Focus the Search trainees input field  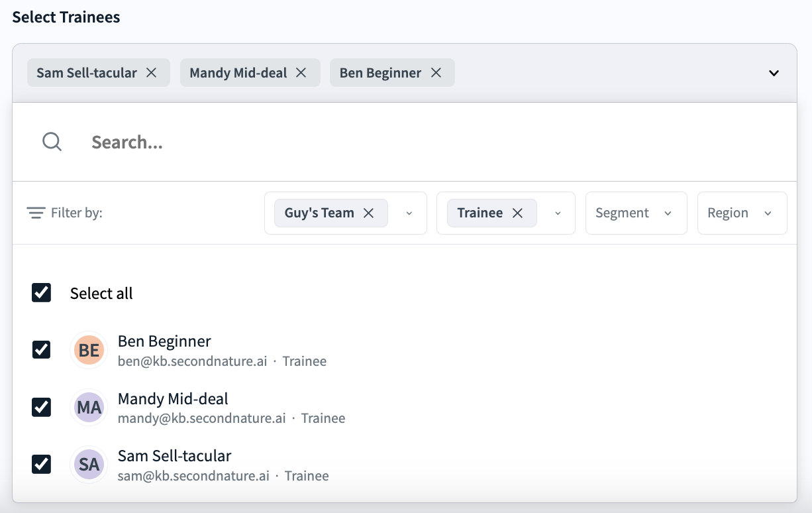pyautogui.click(x=397, y=142)
